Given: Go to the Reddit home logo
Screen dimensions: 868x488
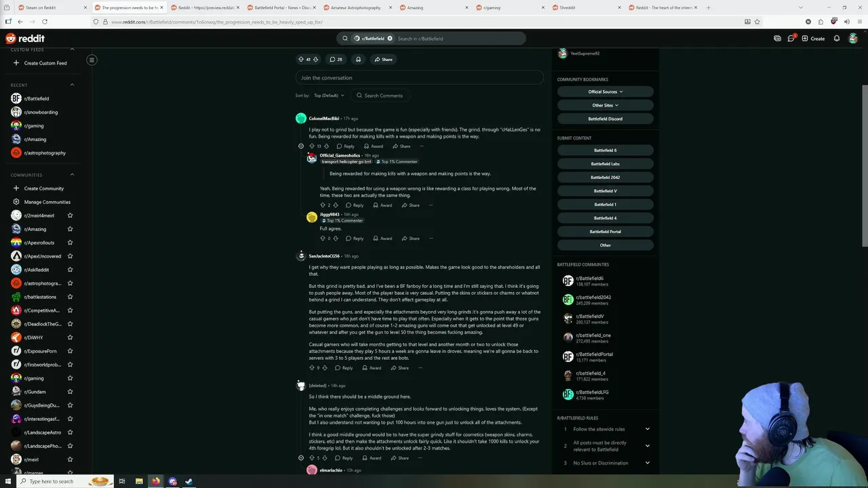Looking at the screenshot, I should tap(25, 39).
